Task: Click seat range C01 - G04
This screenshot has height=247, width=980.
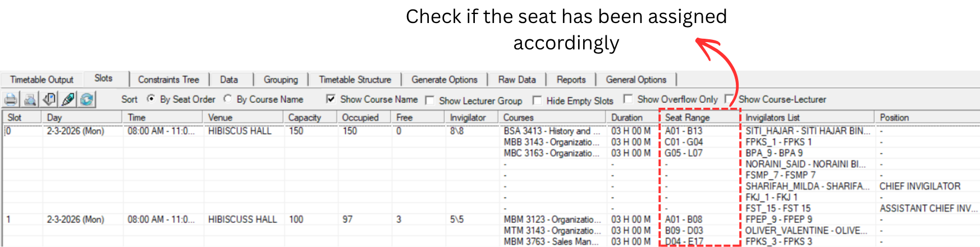Action: click(x=684, y=142)
